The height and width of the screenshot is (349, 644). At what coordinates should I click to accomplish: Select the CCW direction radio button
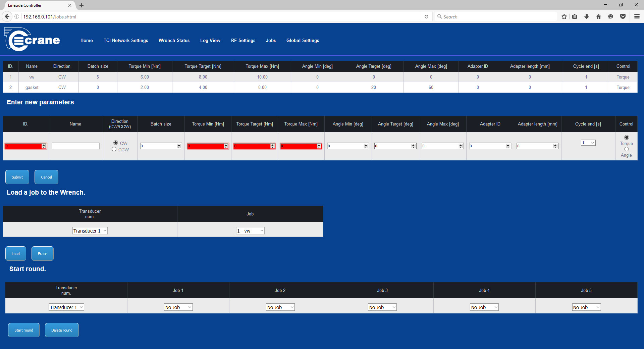point(114,149)
